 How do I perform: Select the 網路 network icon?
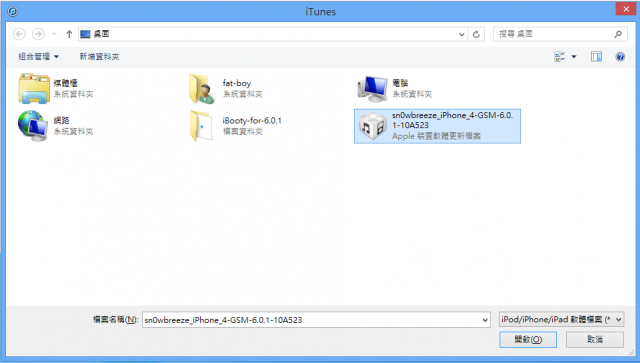click(x=33, y=126)
